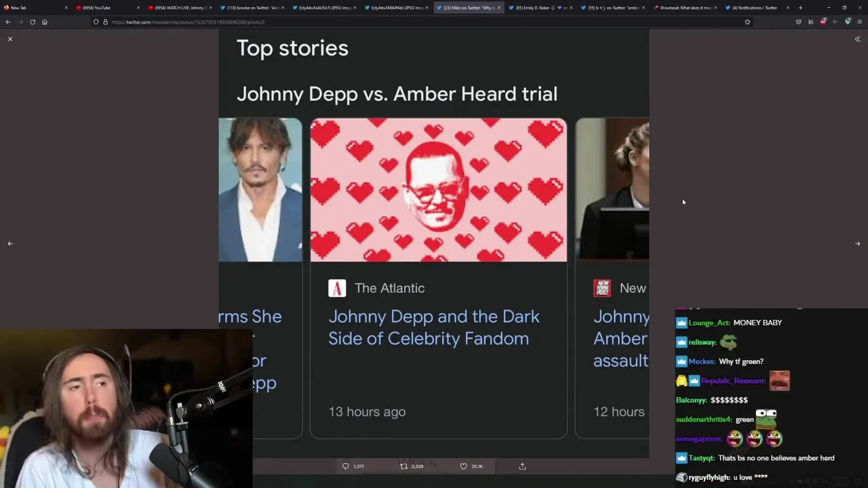Click the Twitter URL in address bar
The image size is (868, 488).
click(x=188, y=22)
